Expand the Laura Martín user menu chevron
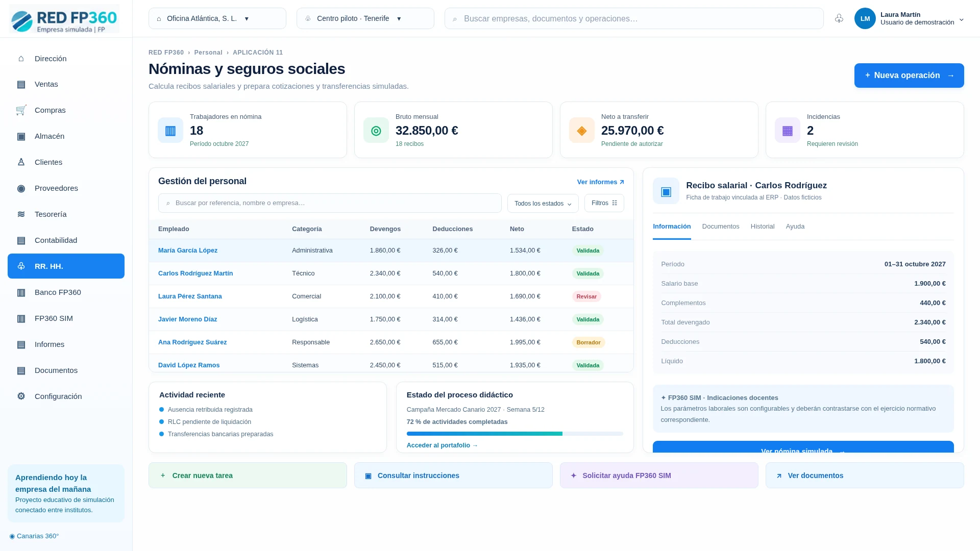The image size is (980, 551). pos(962,19)
